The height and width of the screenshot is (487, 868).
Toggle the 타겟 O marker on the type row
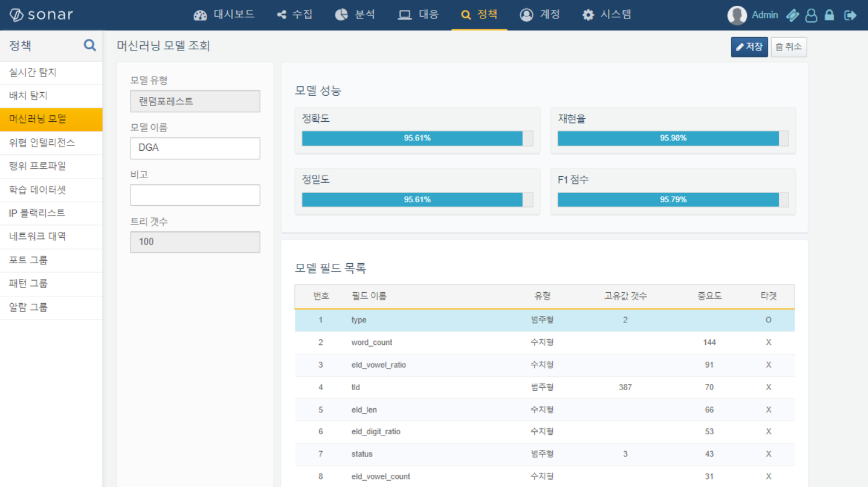(768, 320)
